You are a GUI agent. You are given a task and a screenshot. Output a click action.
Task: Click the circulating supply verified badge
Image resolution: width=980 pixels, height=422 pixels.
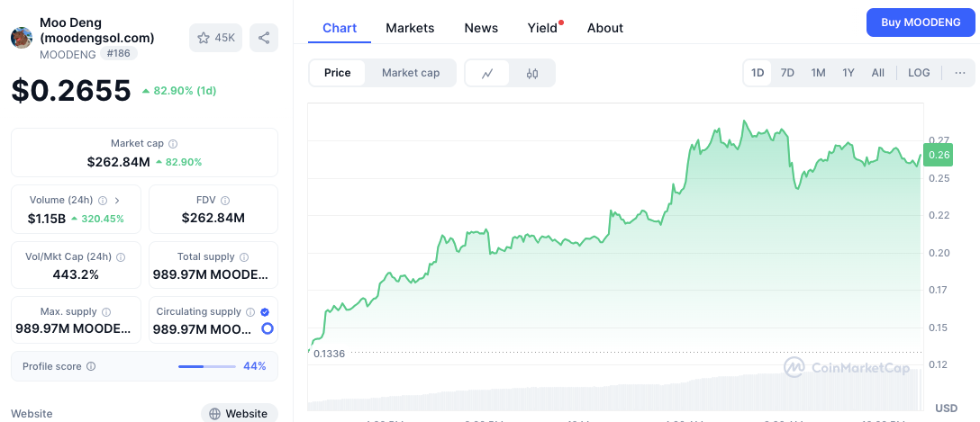[x=265, y=311]
